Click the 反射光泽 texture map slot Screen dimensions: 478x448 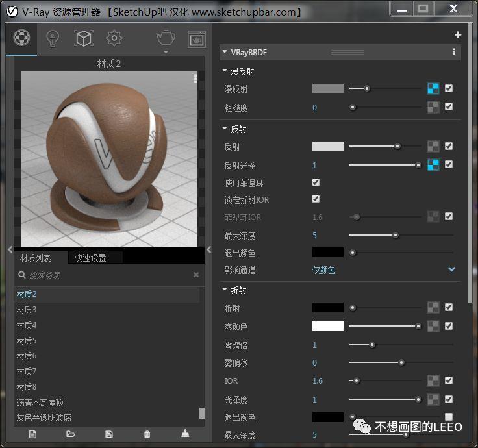[433, 165]
